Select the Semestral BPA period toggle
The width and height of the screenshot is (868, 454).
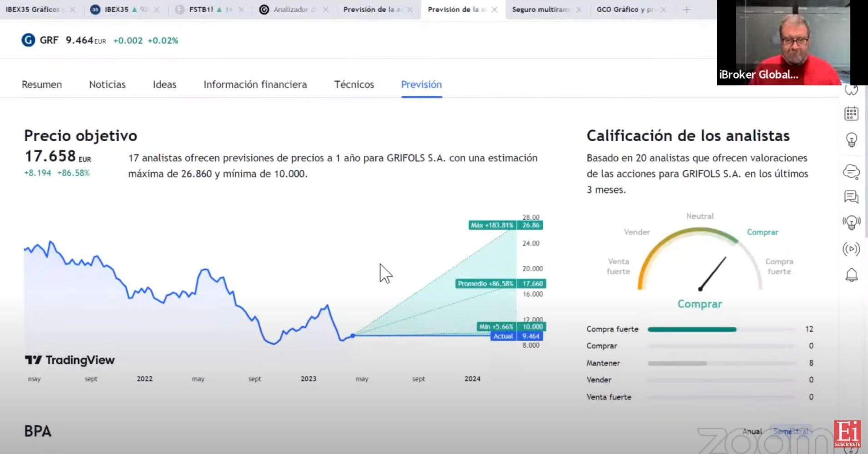tap(791, 431)
